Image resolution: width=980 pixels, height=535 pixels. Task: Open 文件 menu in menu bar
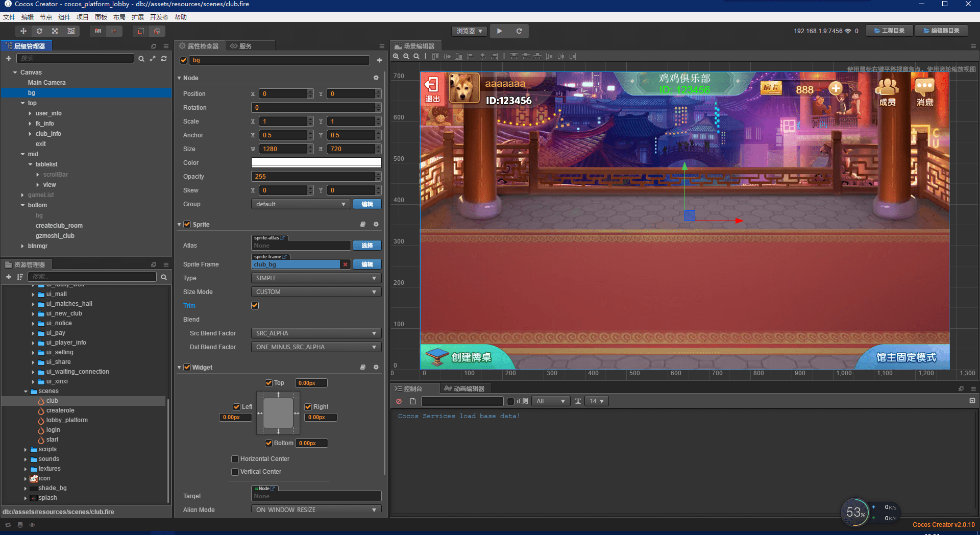(9, 17)
